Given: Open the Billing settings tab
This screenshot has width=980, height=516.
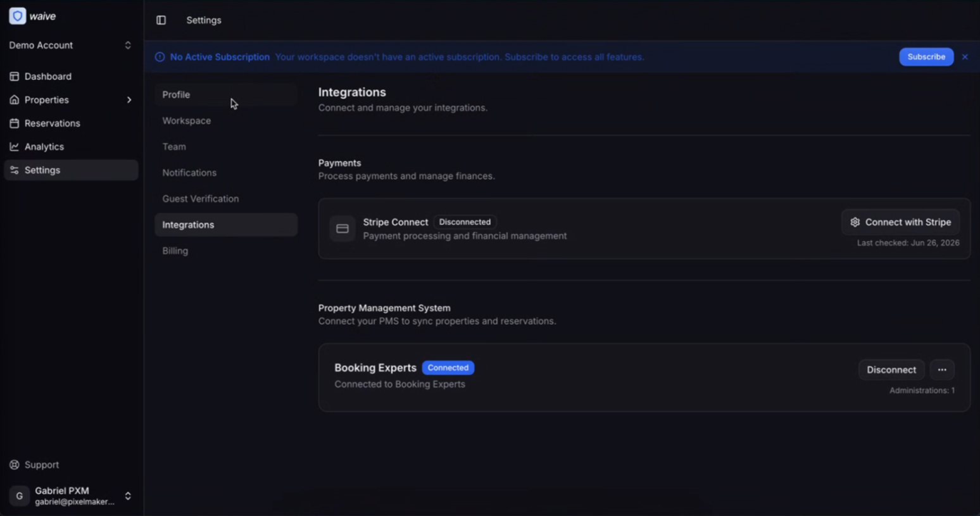Looking at the screenshot, I should [226, 251].
